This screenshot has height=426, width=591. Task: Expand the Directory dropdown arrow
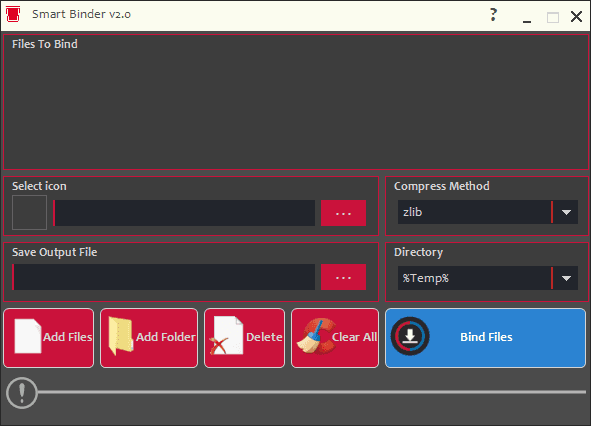(x=566, y=278)
